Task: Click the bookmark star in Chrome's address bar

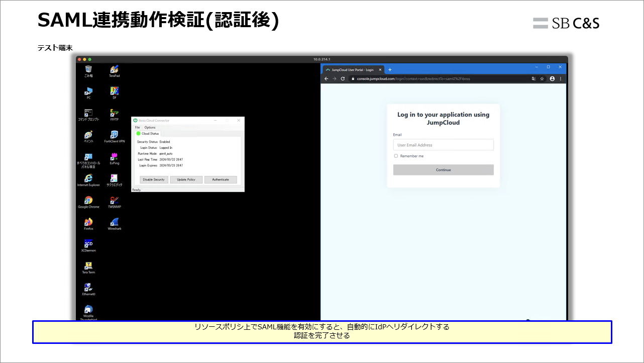Action: [541, 78]
